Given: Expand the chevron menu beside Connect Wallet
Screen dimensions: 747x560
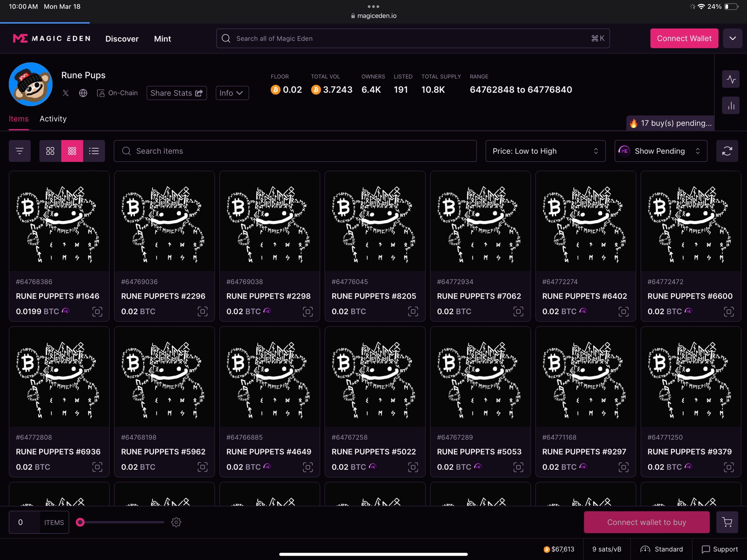Looking at the screenshot, I should (732, 38).
